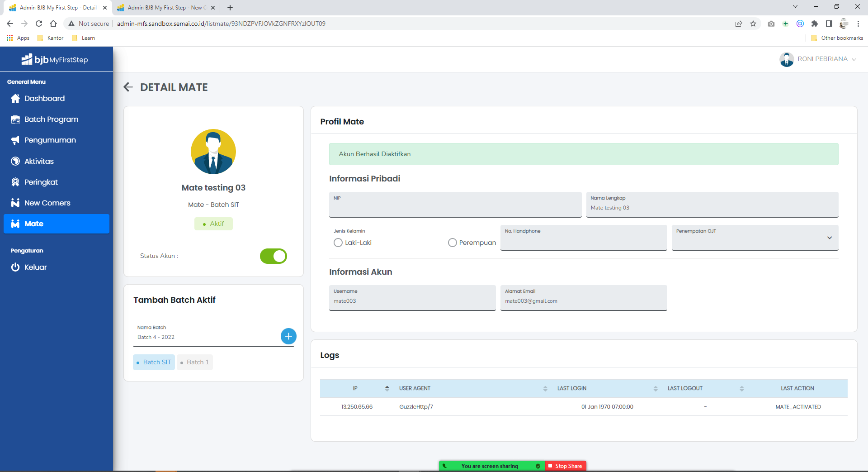Open the extensions puzzle menu

point(815,24)
